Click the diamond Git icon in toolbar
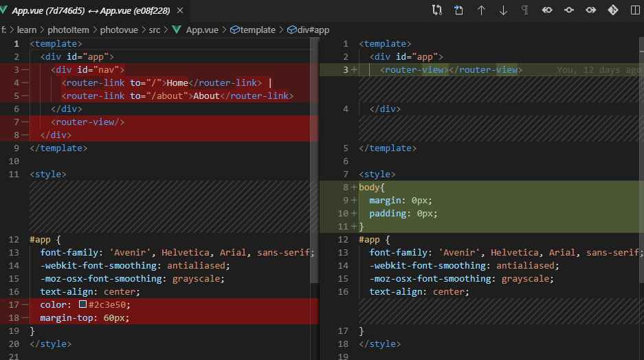The width and height of the screenshot is (644, 360). [613, 10]
